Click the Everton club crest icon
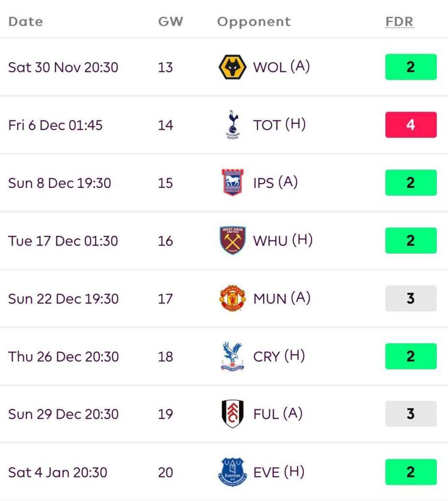The image size is (448, 501). pos(232,472)
